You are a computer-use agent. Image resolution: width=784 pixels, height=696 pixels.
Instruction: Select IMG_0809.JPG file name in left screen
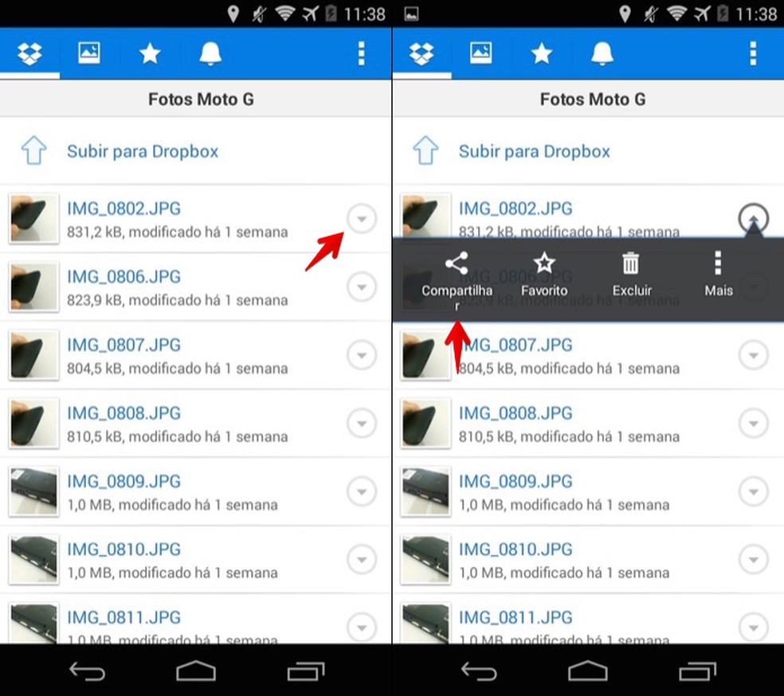click(x=124, y=481)
